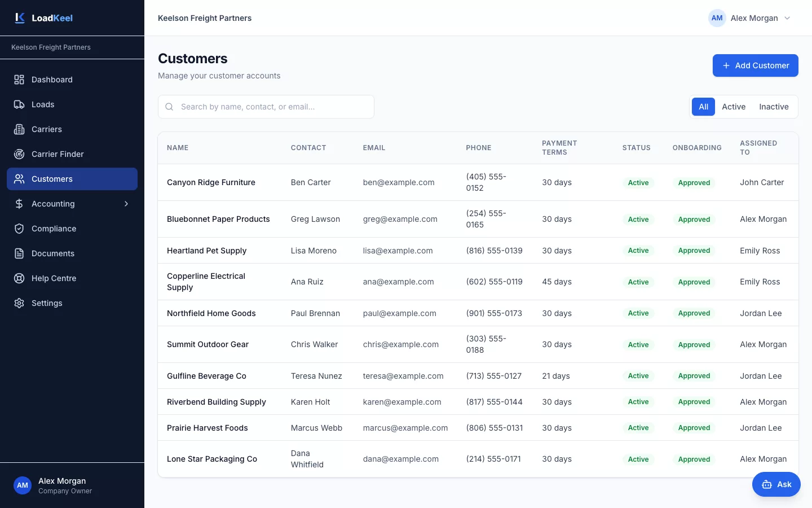Screen dimensions: 812x508
Task: Select the All filter tab
Action: click(x=703, y=107)
